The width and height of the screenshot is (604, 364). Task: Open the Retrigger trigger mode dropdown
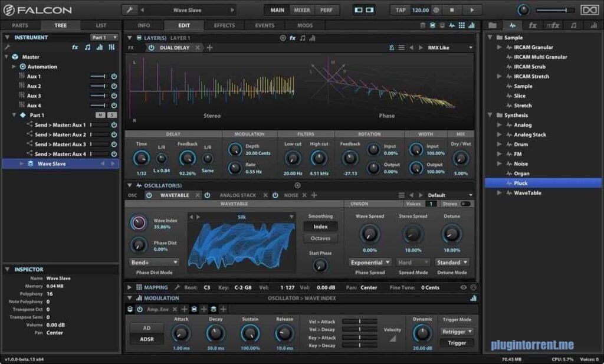coord(457,332)
